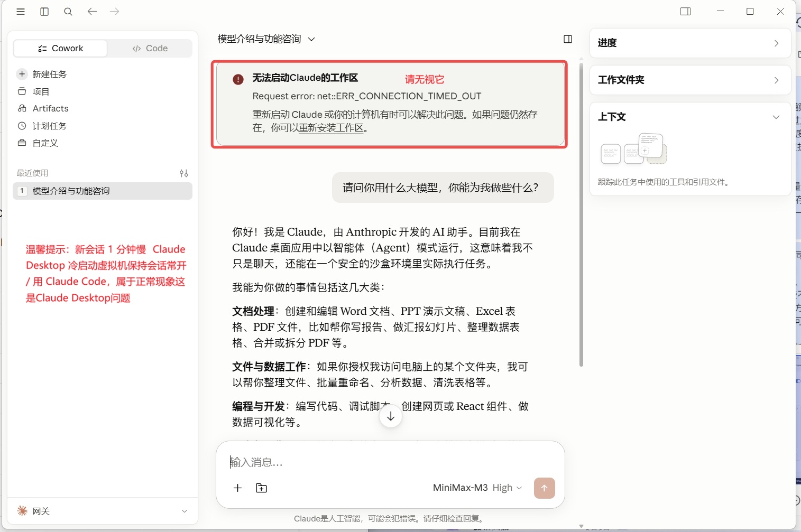
Task: Go forward with the right arrow
Action: tap(115, 11)
